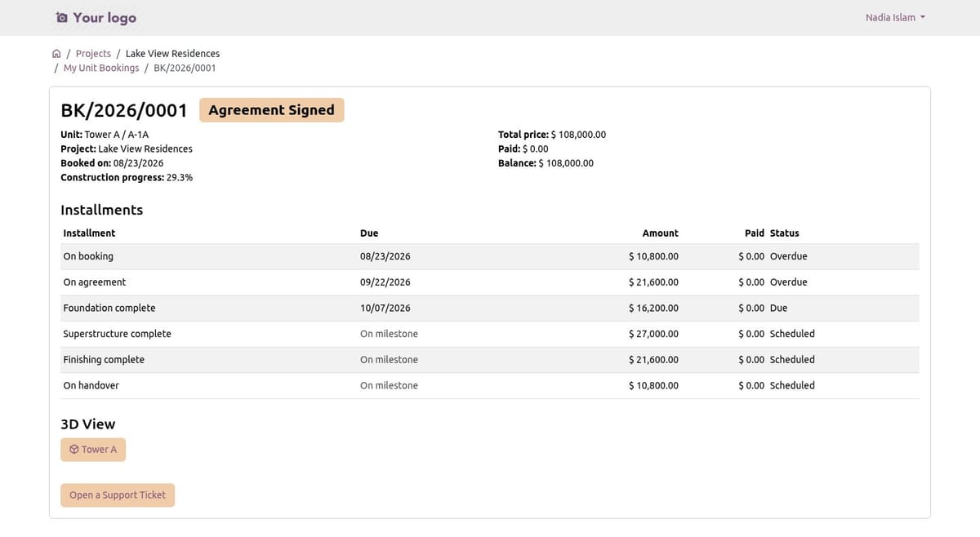Click the Installment column header
The image size is (980, 537).
point(89,233)
